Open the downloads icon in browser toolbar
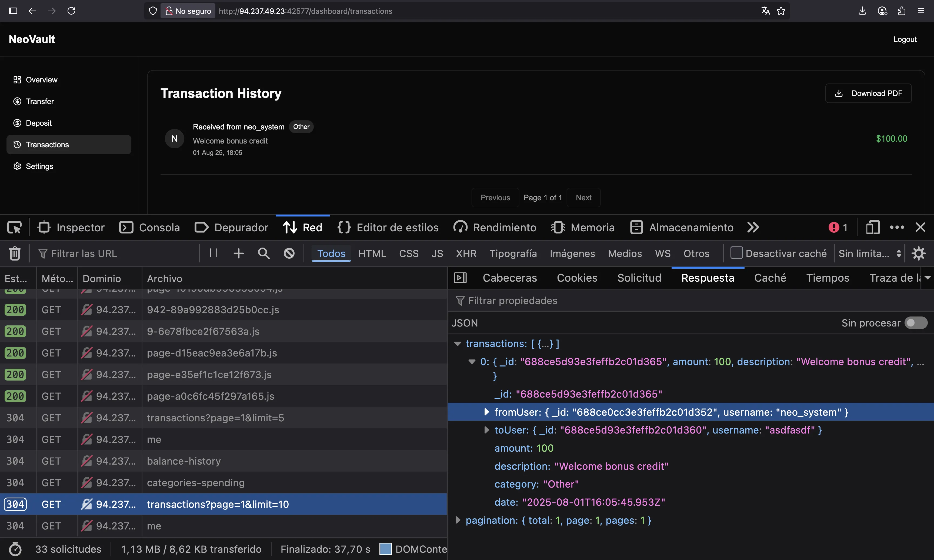The height and width of the screenshot is (560, 934). pyautogui.click(x=862, y=11)
